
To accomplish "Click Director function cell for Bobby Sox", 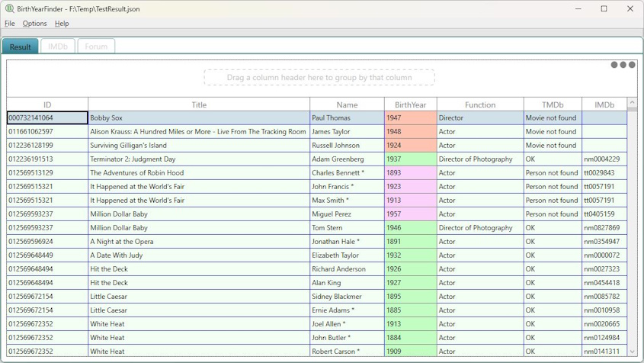I will click(x=480, y=118).
